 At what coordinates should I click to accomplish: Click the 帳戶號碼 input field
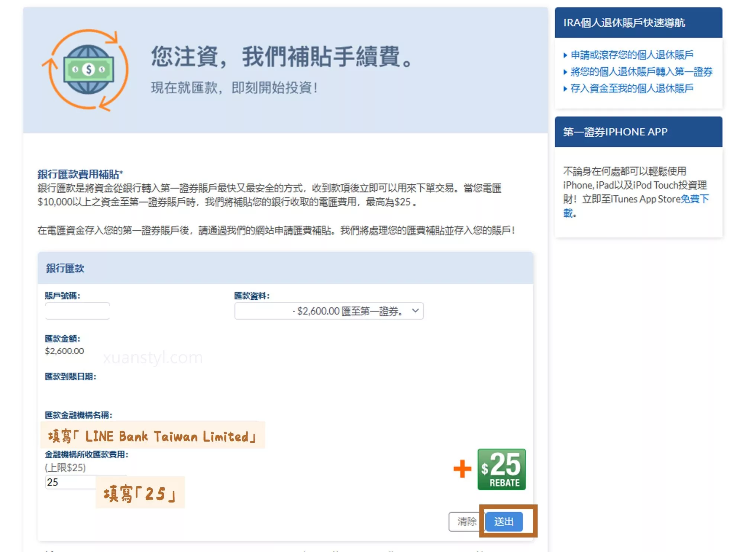[77, 311]
